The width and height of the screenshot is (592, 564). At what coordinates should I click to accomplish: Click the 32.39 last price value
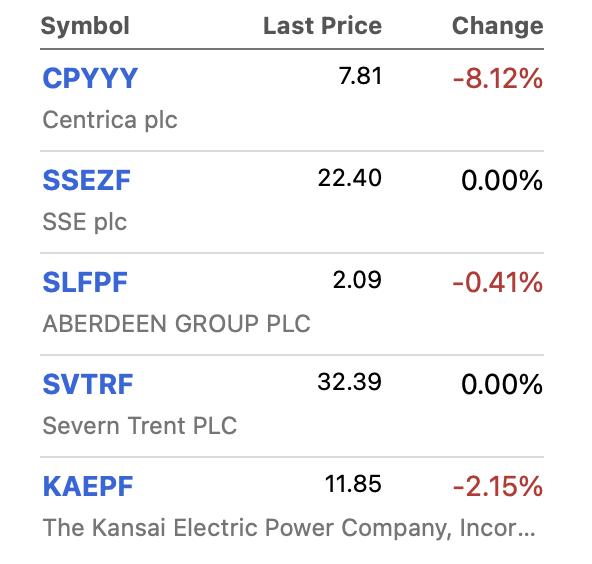pyautogui.click(x=350, y=382)
